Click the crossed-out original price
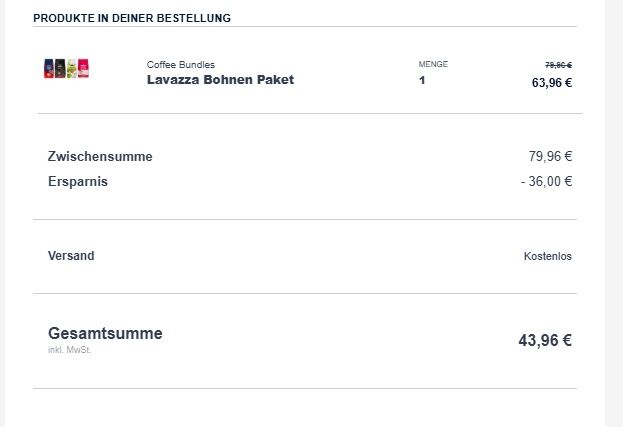Image resolution: width=623 pixels, height=427 pixels. point(558,65)
